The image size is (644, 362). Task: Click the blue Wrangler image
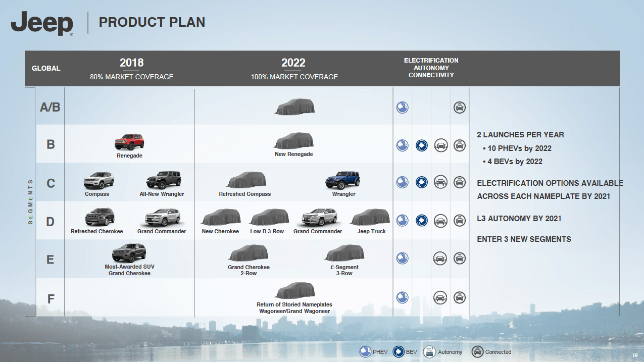pos(342,180)
